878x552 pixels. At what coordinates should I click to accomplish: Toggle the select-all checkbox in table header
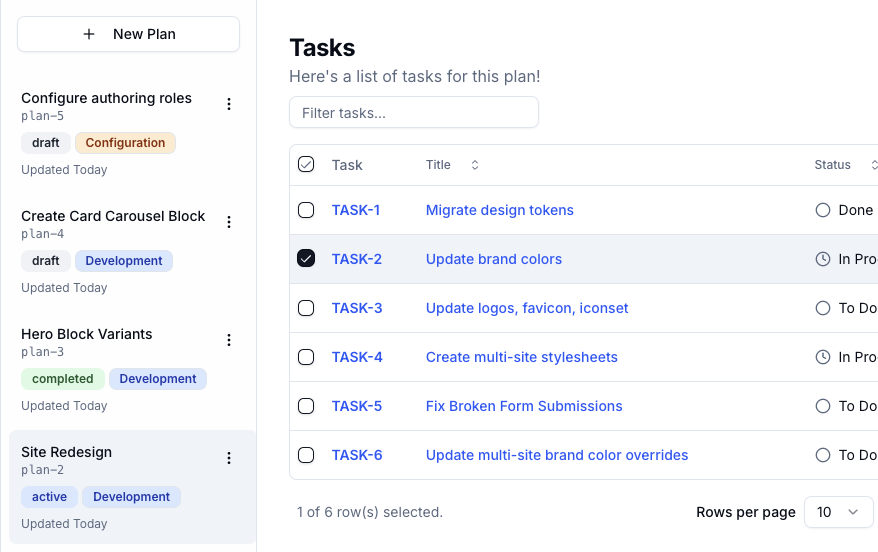point(306,165)
